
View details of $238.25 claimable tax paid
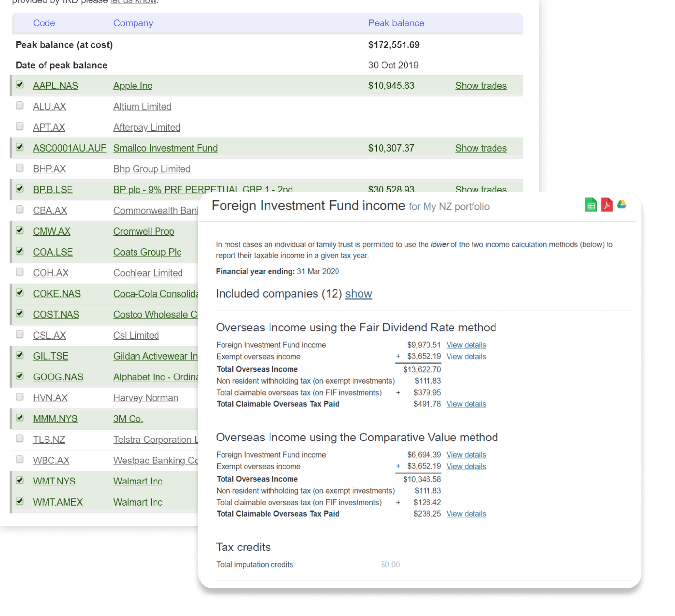click(466, 514)
